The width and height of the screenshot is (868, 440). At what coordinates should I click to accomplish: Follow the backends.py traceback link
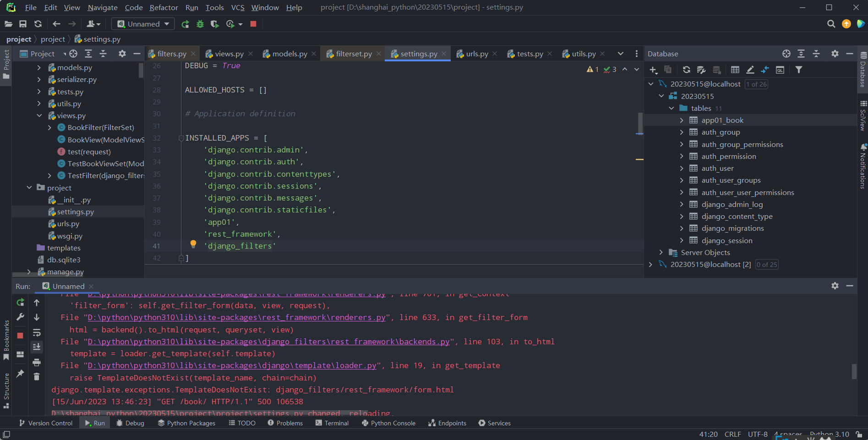(268, 342)
